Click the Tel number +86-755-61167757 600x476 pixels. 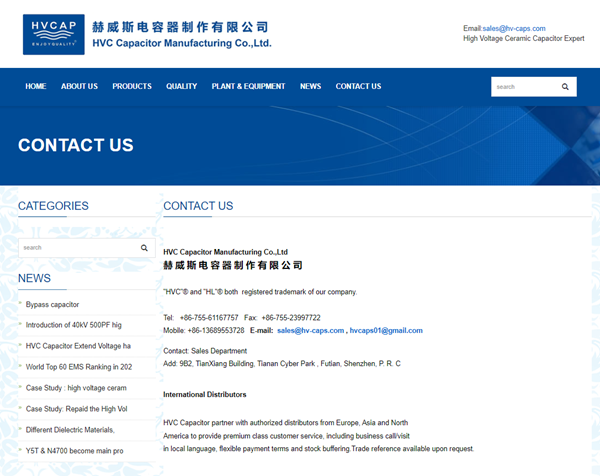(x=209, y=318)
